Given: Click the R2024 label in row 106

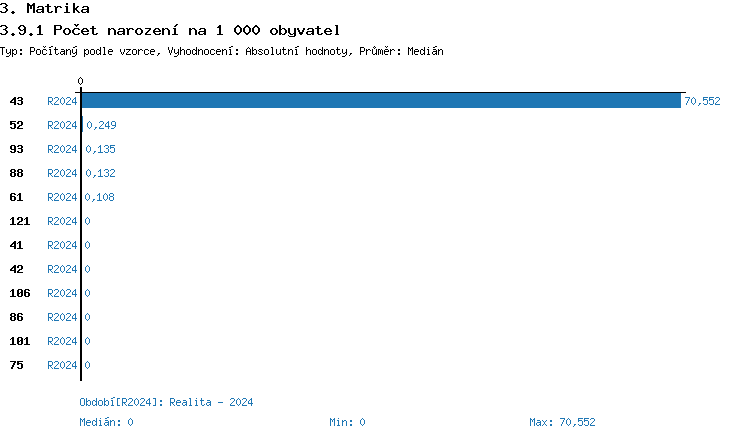Looking at the screenshot, I should (x=62, y=293).
